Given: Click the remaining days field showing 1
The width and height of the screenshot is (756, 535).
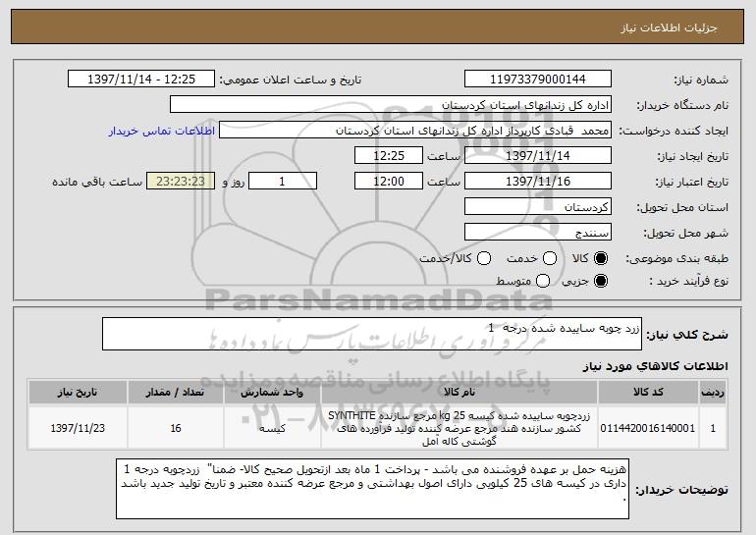Looking at the screenshot, I should [x=283, y=182].
